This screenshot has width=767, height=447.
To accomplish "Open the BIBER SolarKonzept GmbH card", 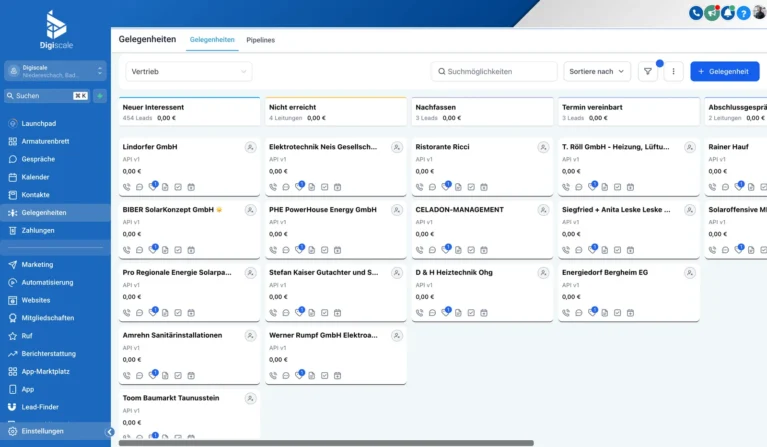I will point(189,230).
